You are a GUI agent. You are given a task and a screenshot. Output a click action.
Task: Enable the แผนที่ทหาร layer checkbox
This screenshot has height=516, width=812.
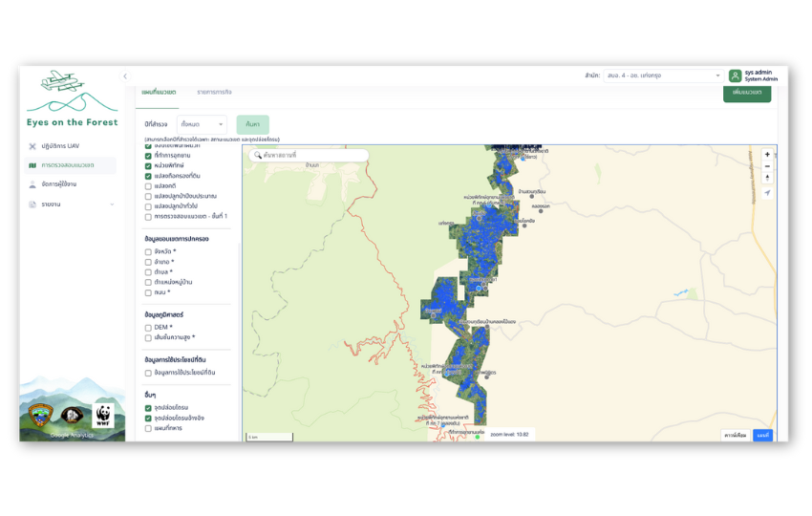148,428
